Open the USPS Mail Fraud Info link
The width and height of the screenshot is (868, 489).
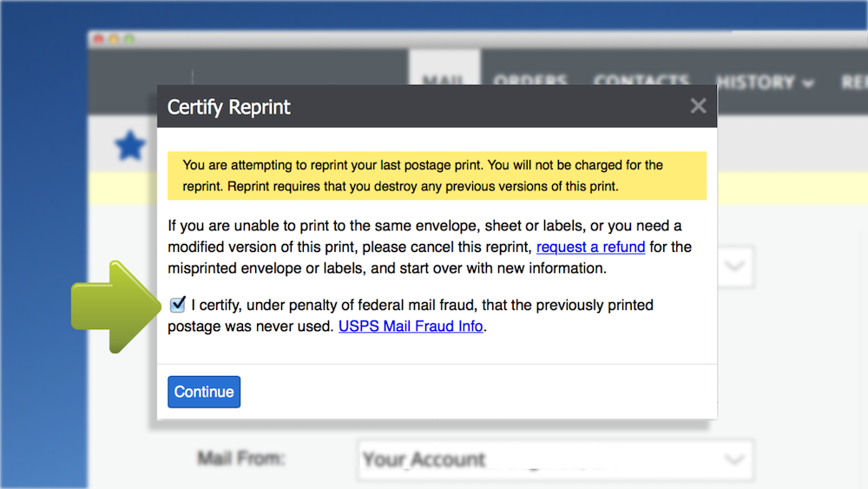click(x=411, y=327)
